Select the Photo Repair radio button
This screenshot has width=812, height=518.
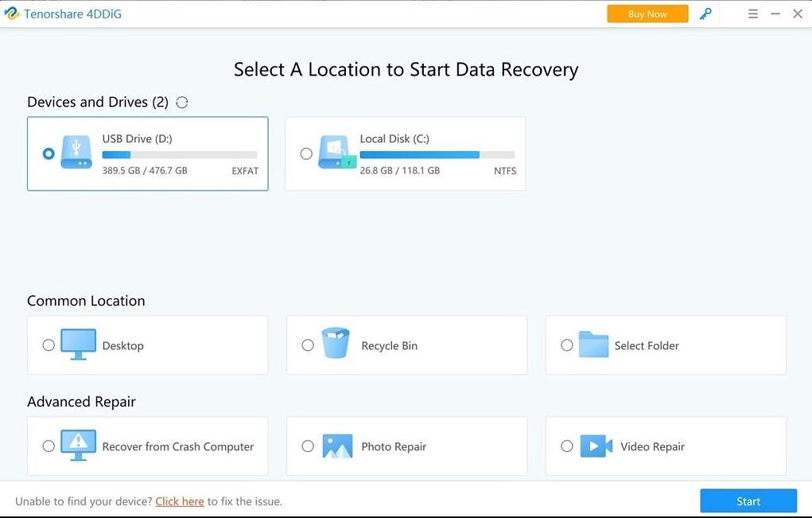308,446
